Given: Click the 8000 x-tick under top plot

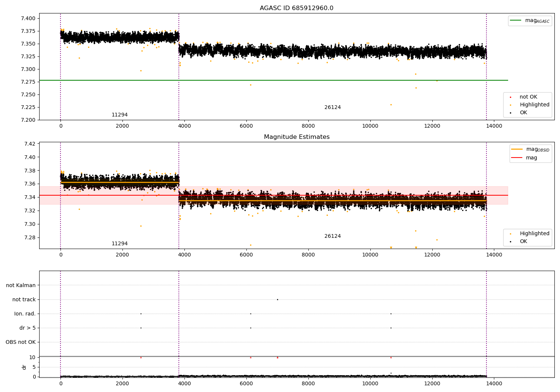Looking at the screenshot, I should click(308, 126).
